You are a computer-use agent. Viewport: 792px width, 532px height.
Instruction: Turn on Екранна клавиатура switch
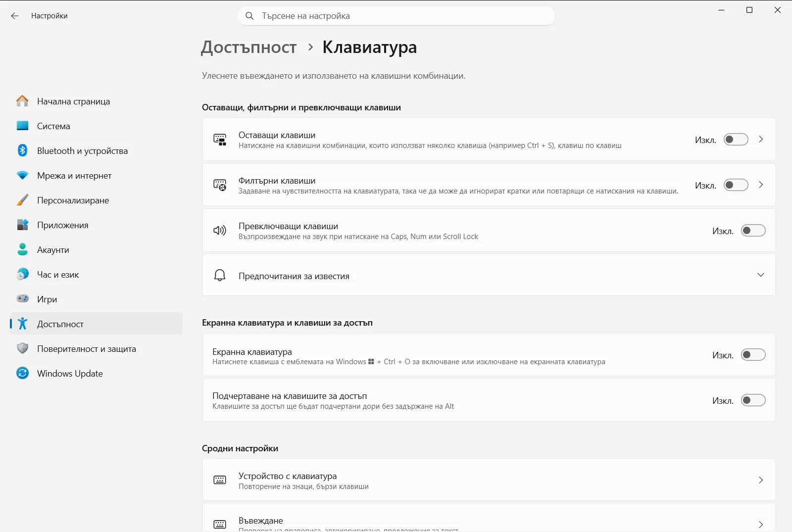pos(753,355)
